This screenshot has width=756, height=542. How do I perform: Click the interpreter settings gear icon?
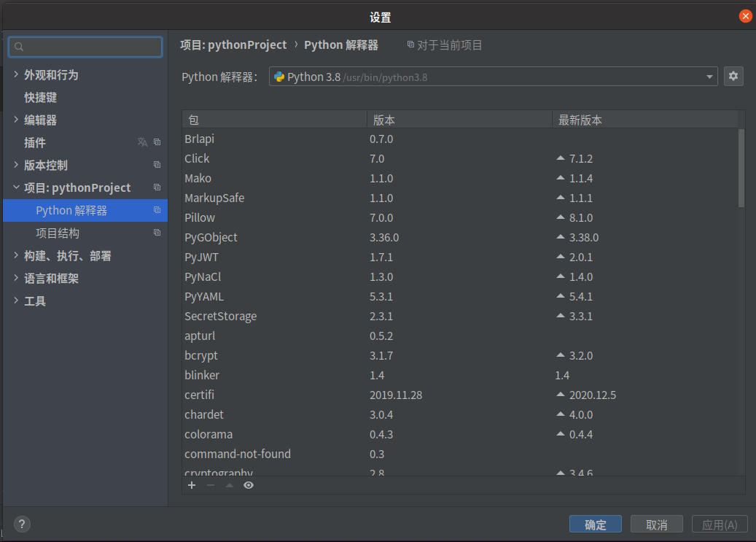tap(733, 77)
